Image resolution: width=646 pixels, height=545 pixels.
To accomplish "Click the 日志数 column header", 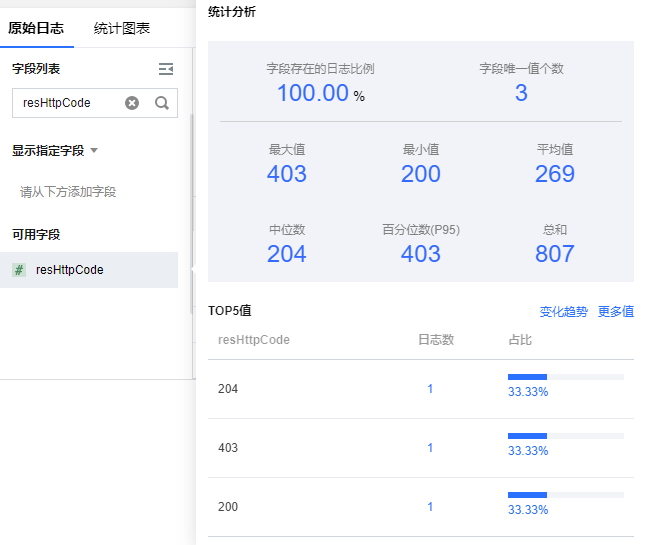I will click(436, 340).
